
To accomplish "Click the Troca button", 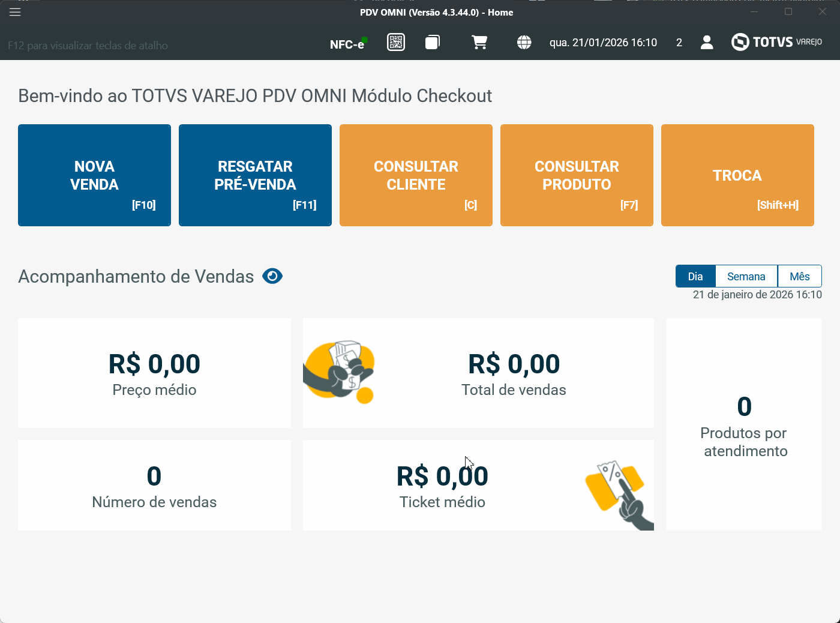I will pyautogui.click(x=737, y=175).
